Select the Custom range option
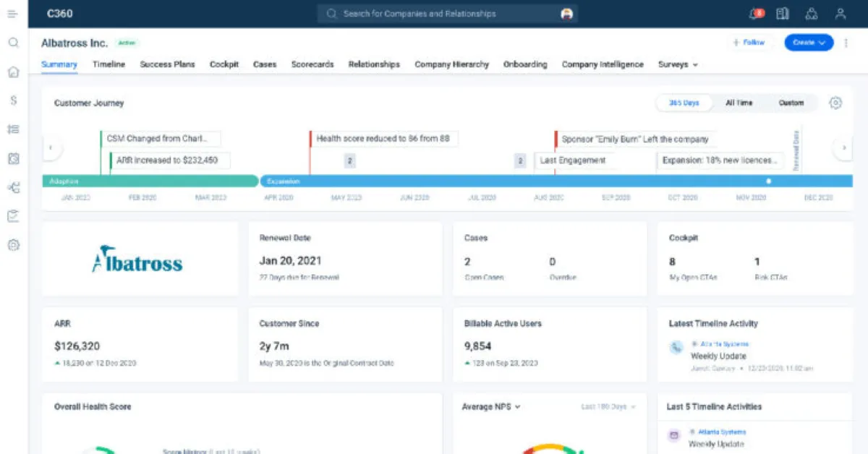This screenshot has width=868, height=454. [x=791, y=103]
